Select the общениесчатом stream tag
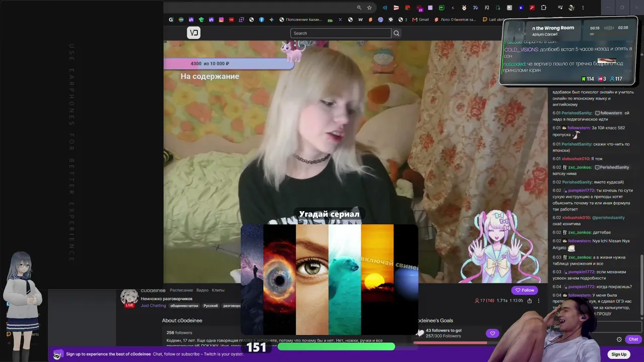This screenshot has height=362, width=644. [184, 306]
